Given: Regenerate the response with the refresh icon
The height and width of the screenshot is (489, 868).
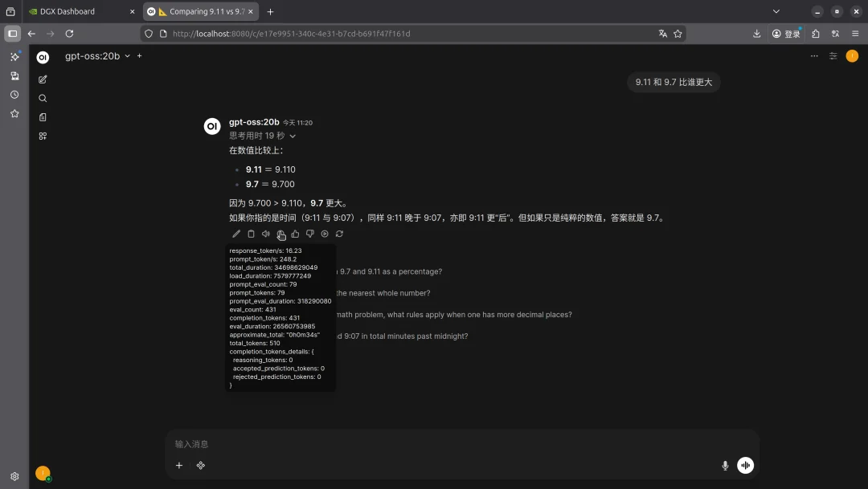Looking at the screenshot, I should (x=338, y=234).
